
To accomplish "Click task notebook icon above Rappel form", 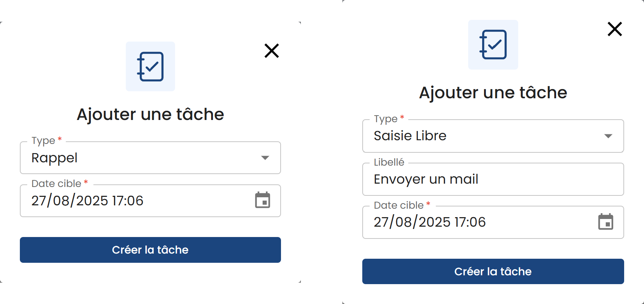I will [x=150, y=67].
